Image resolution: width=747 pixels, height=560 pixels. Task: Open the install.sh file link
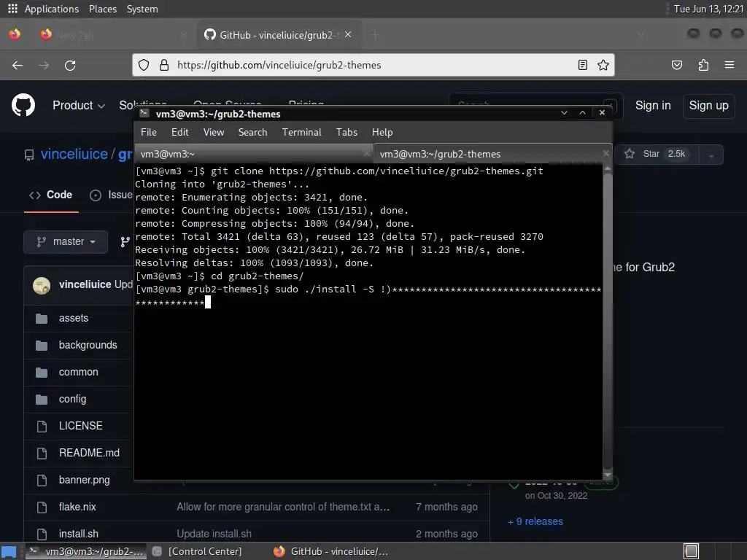[x=79, y=534]
